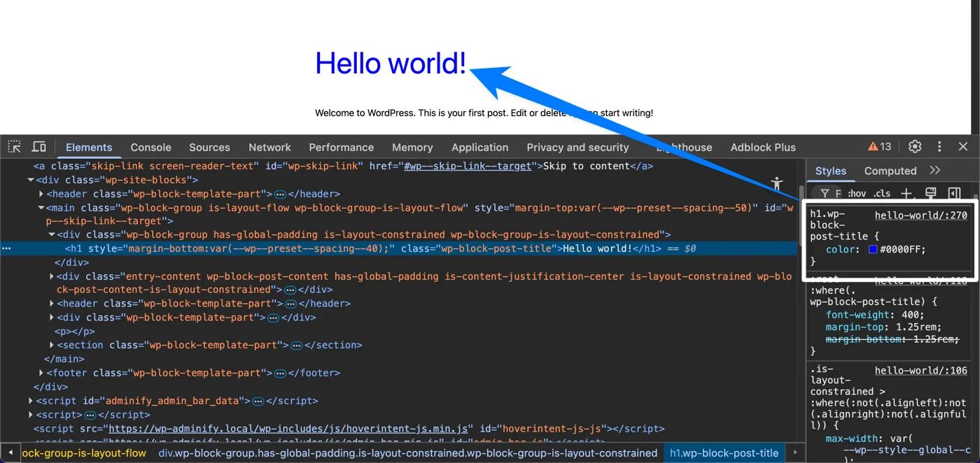Expand the adminify_admin_bar_data script node
The height and width of the screenshot is (463, 980).
coord(31,401)
